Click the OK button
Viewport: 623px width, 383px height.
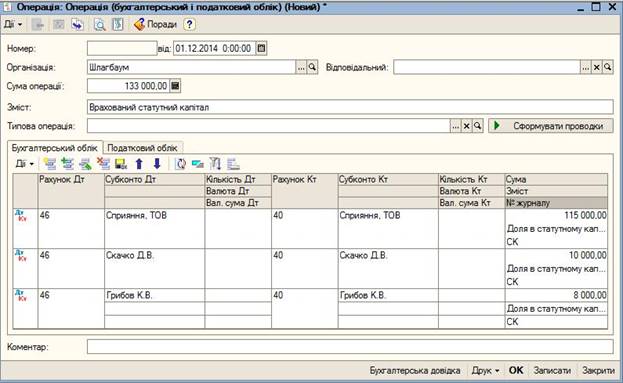coord(516,370)
